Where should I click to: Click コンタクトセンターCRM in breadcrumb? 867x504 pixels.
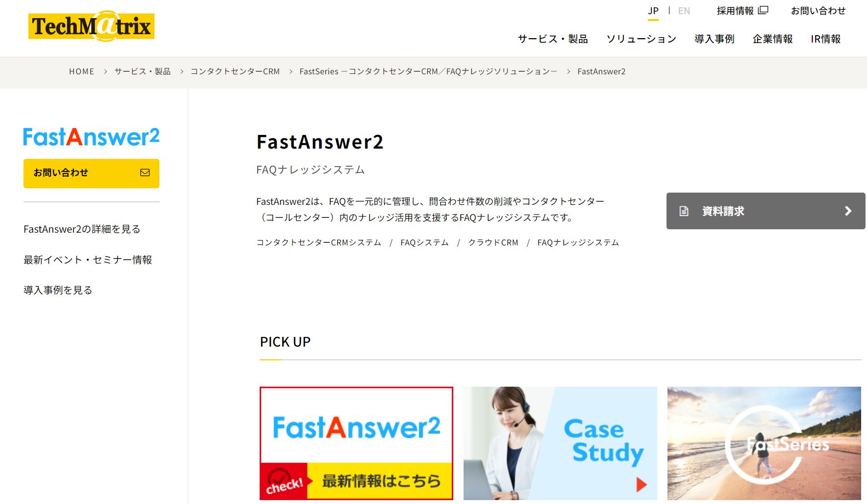click(235, 71)
